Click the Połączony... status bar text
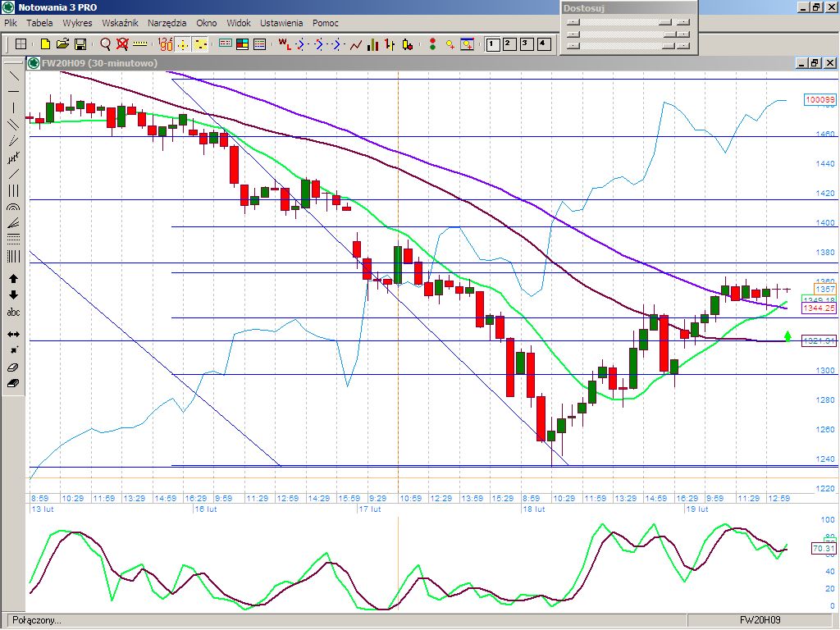The height and width of the screenshot is (630, 840). [x=36, y=620]
